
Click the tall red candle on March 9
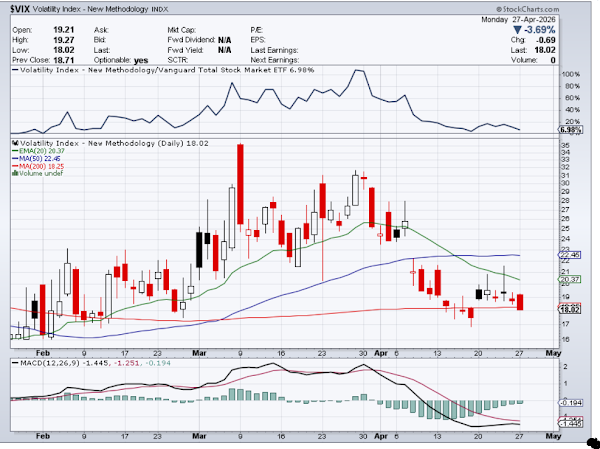pyautogui.click(x=240, y=184)
